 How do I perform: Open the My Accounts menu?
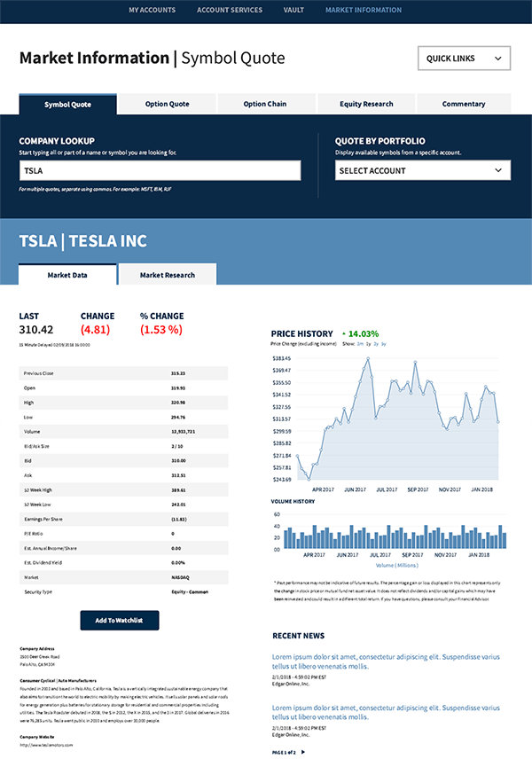[153, 10]
